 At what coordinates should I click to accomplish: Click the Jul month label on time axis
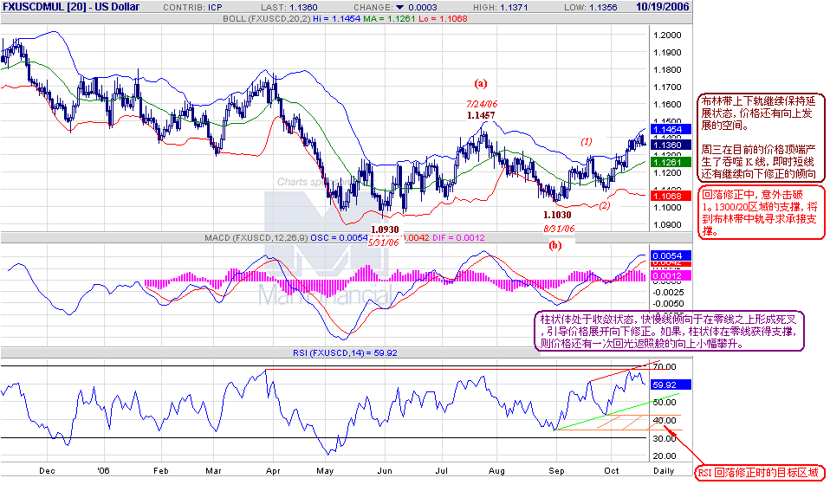tap(442, 471)
